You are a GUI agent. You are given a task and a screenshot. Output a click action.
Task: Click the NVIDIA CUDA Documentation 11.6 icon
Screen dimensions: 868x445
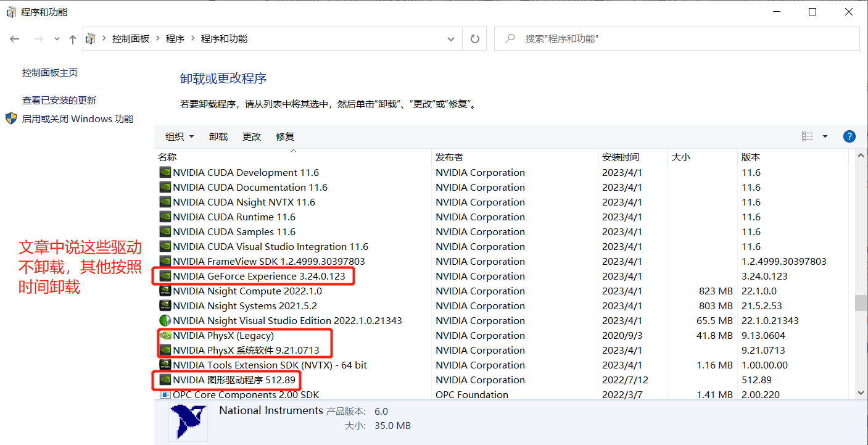[x=165, y=188]
